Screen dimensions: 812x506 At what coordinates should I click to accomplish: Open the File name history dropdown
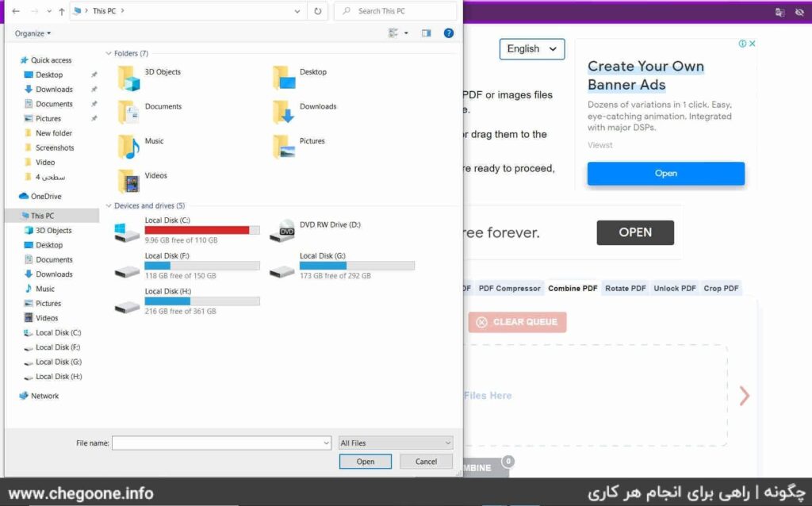(326, 443)
